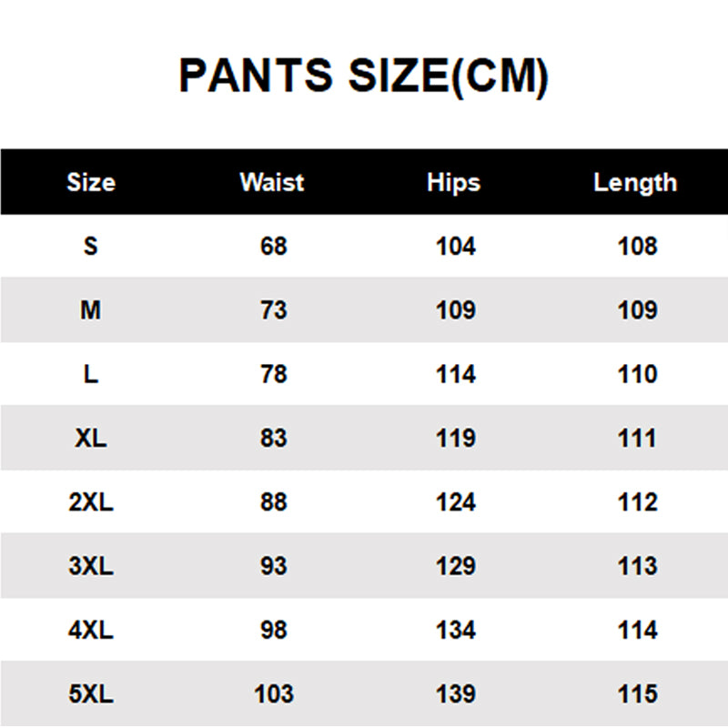The width and height of the screenshot is (728, 728).
Task: Click the 3XL size row label
Action: [91, 566]
